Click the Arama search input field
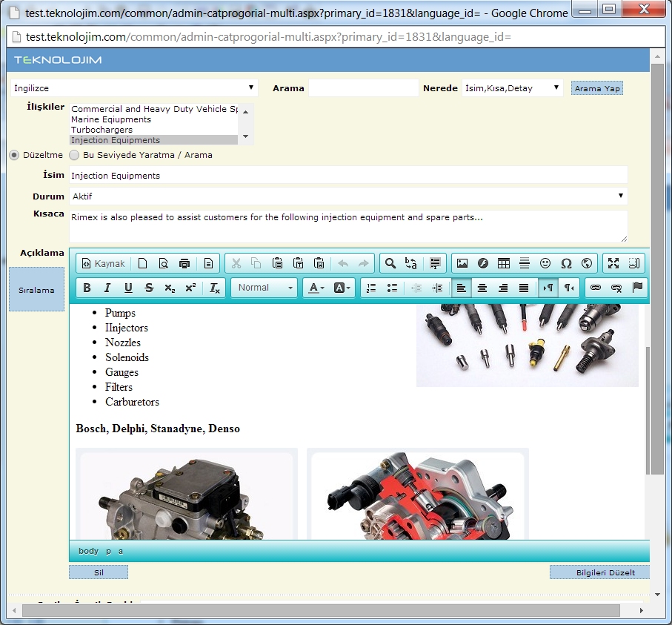This screenshot has width=672, height=625. coord(364,88)
